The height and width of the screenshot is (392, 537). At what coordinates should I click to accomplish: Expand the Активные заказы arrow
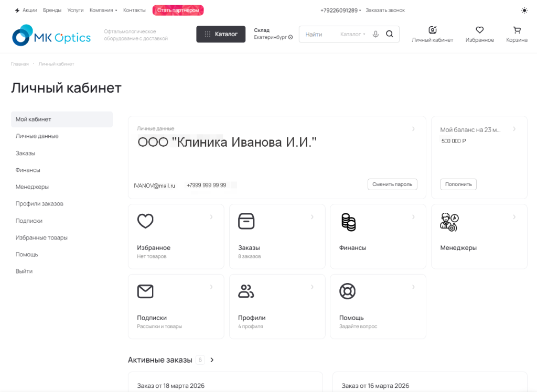[212, 360]
